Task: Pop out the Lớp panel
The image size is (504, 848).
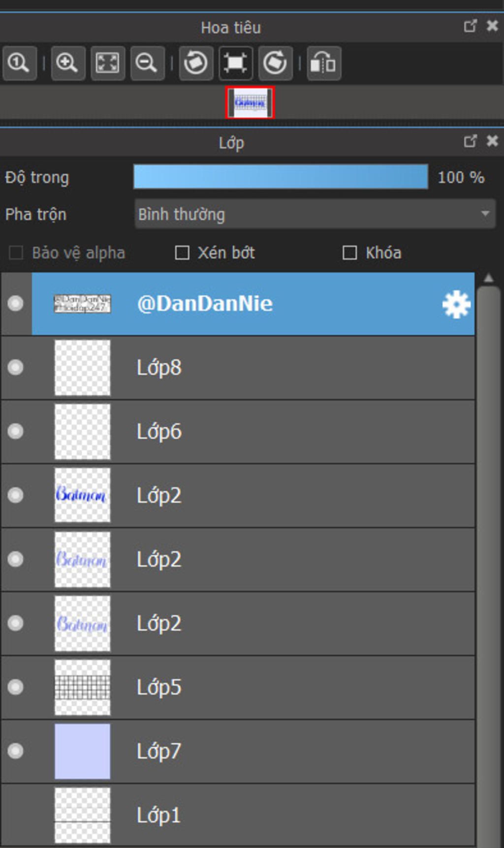Action: [x=470, y=142]
